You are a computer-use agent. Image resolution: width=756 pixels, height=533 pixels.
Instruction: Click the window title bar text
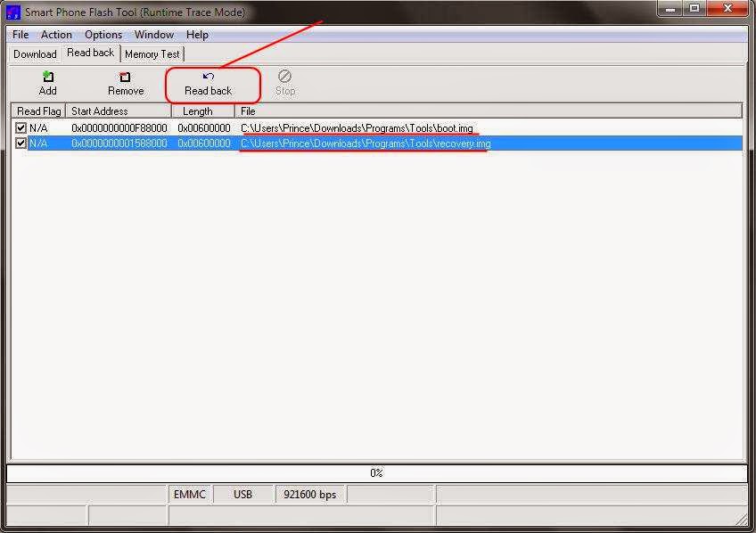click(135, 12)
